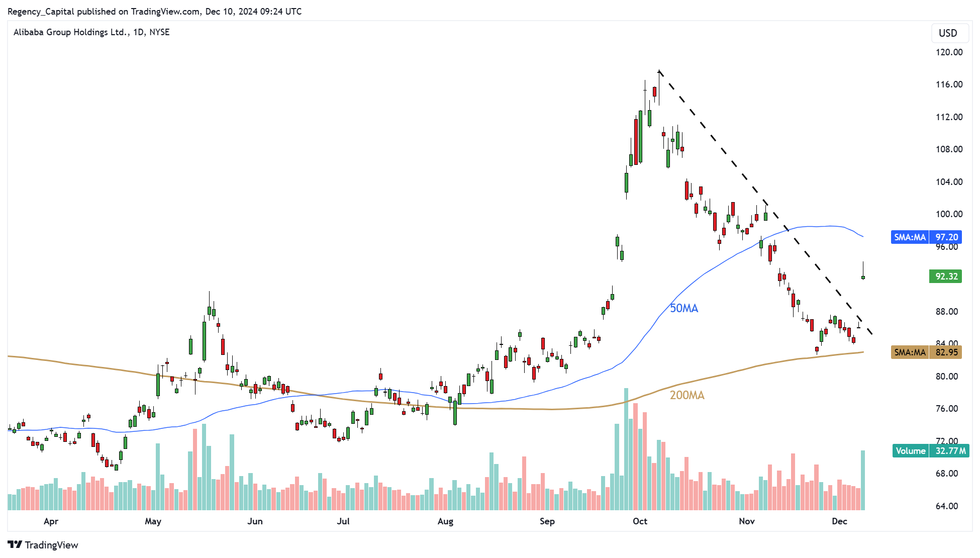Click the 76.00 price axis label

pyautogui.click(x=947, y=409)
